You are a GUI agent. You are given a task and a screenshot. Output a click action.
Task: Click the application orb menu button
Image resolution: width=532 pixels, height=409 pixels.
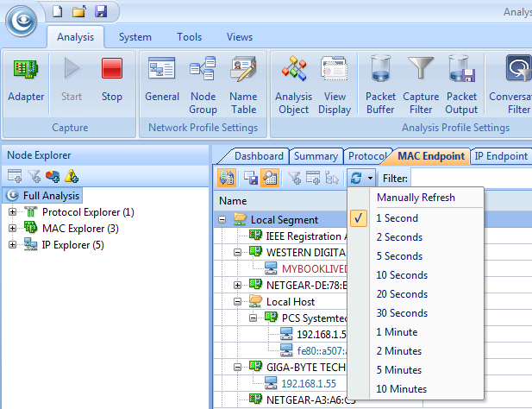pyautogui.click(x=22, y=21)
